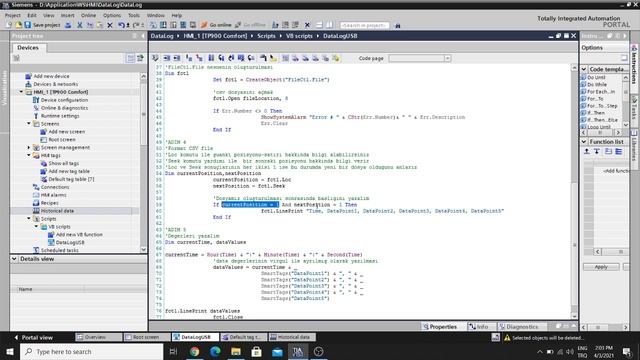640x360 pixels.
Task: Collapse the Scripts folder node
Action: pos(29,218)
